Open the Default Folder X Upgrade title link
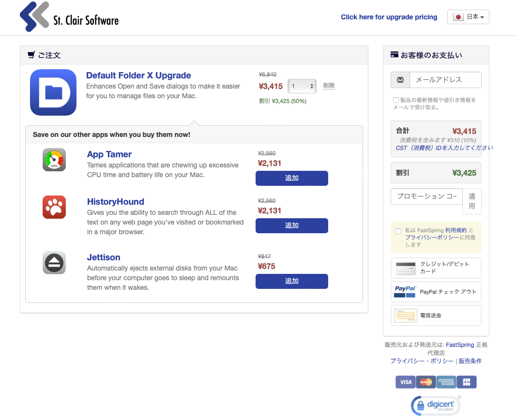Screen dimensions: 516x420 click(138, 75)
